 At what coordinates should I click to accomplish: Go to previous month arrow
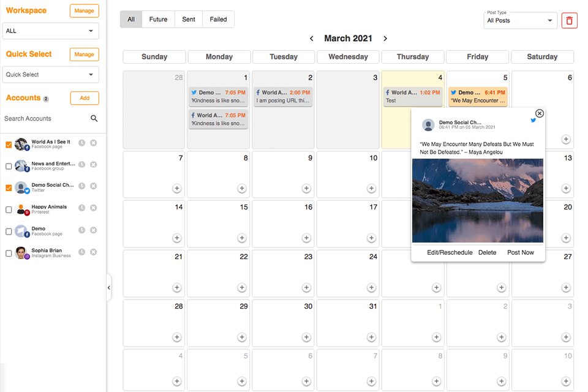[311, 38]
